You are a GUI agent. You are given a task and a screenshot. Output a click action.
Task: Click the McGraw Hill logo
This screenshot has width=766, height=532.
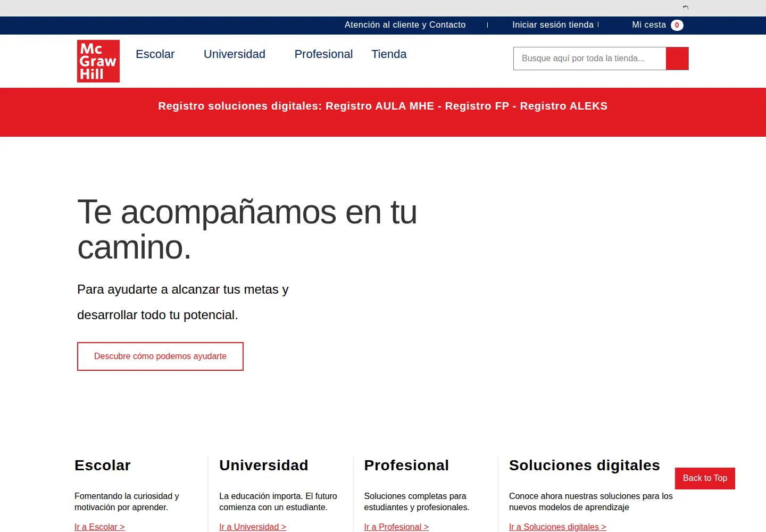98,61
